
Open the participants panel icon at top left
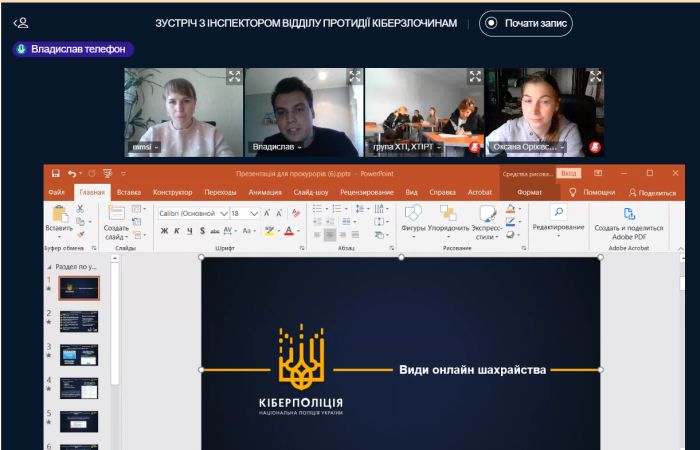(x=20, y=23)
